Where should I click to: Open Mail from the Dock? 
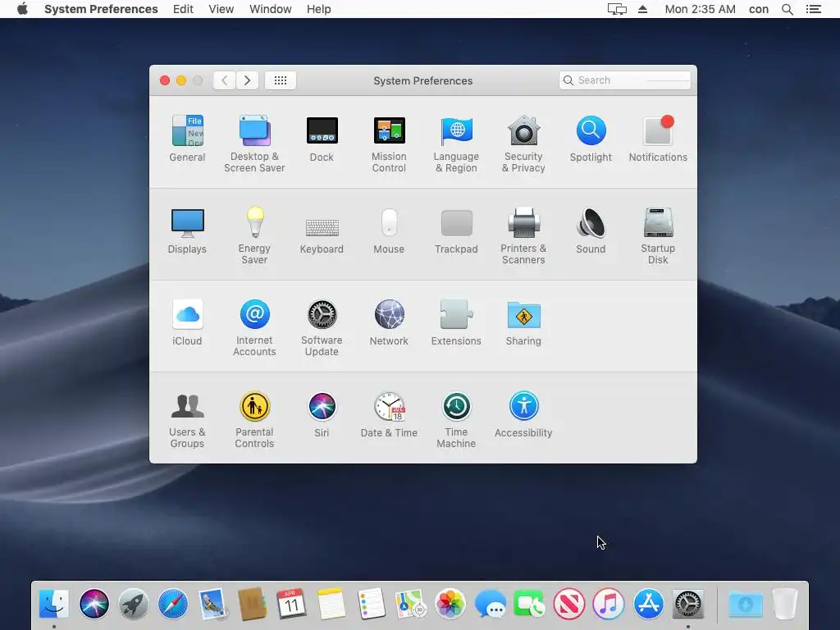(x=212, y=604)
